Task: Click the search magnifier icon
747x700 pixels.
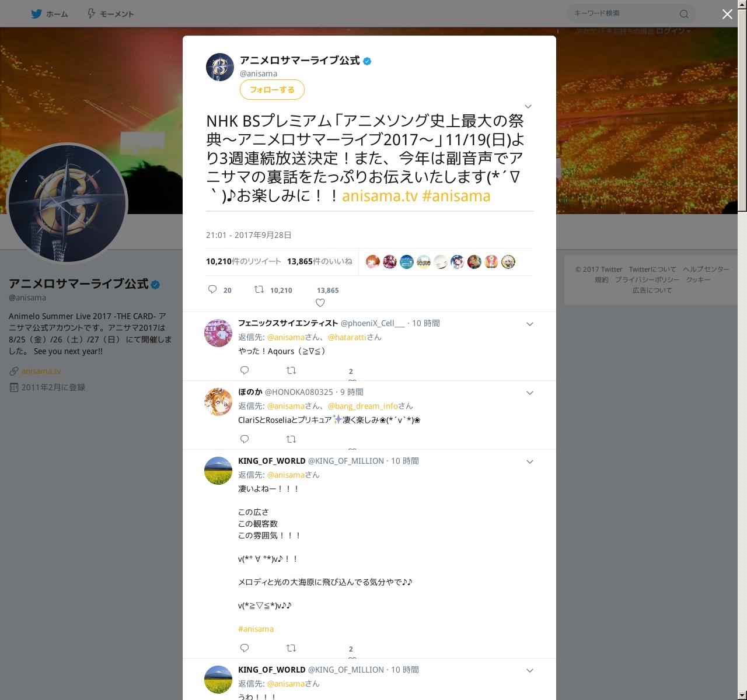Action: tap(684, 14)
